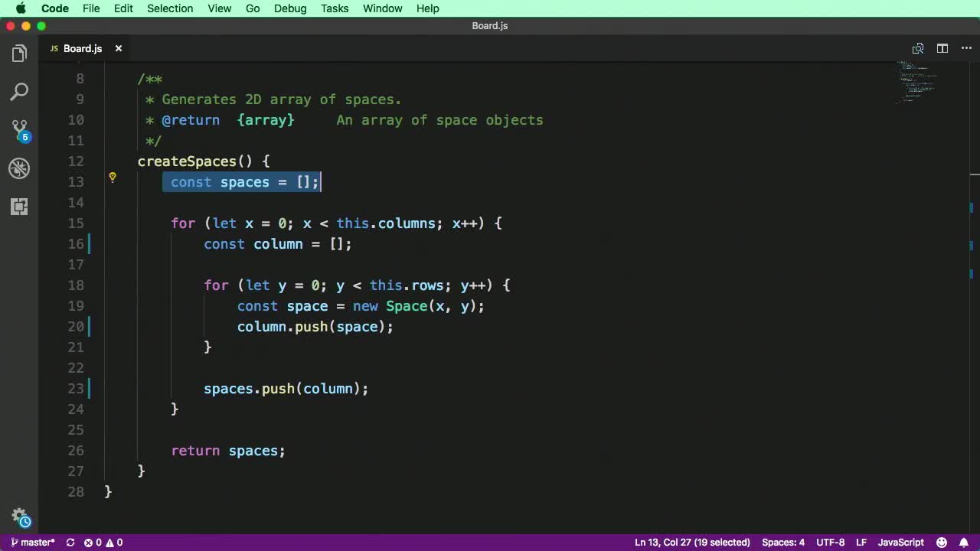Open the Debug menu

click(290, 8)
